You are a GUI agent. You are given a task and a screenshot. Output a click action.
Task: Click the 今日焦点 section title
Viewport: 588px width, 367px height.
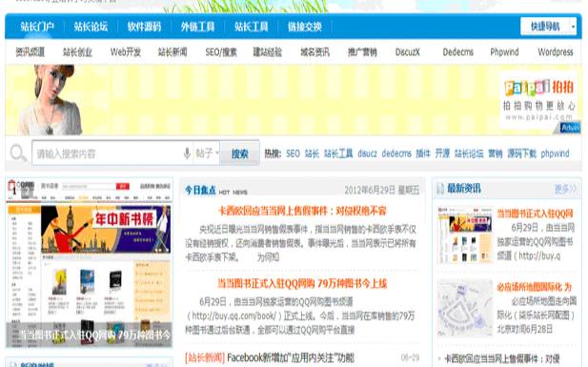click(200, 190)
